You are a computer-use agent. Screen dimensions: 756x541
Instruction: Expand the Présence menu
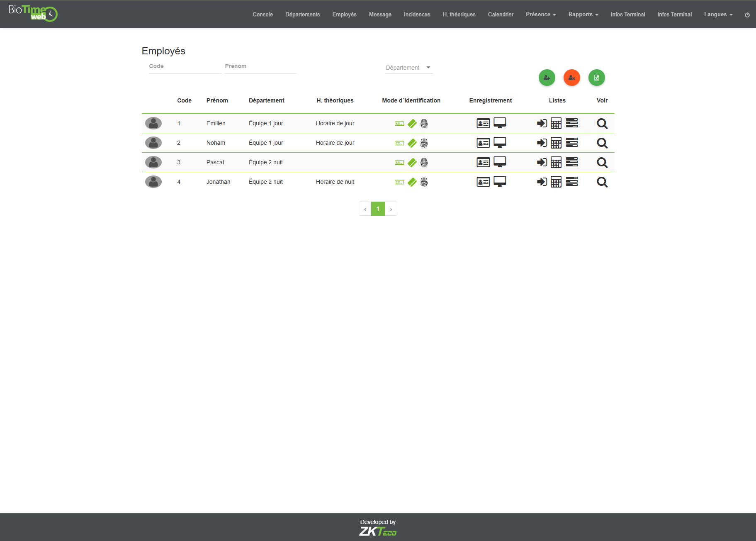tap(540, 14)
